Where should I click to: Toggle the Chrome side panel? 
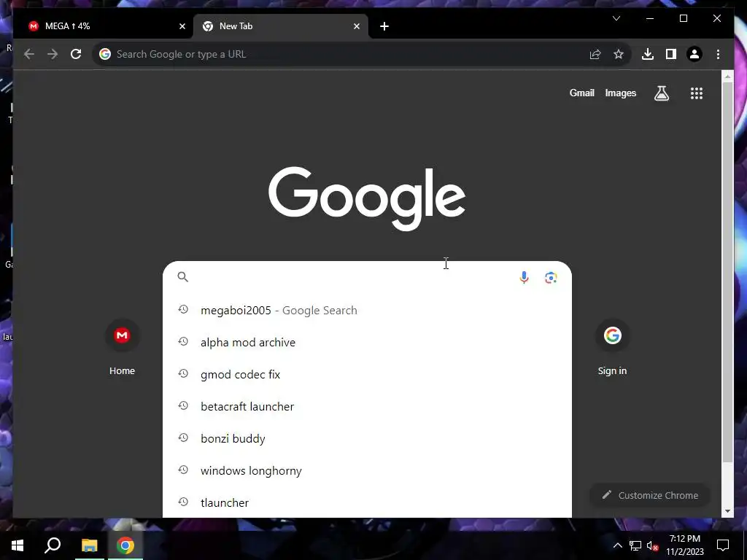coord(671,54)
